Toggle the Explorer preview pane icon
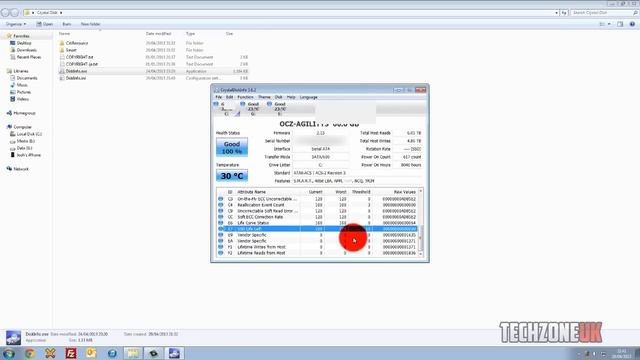 620,24
